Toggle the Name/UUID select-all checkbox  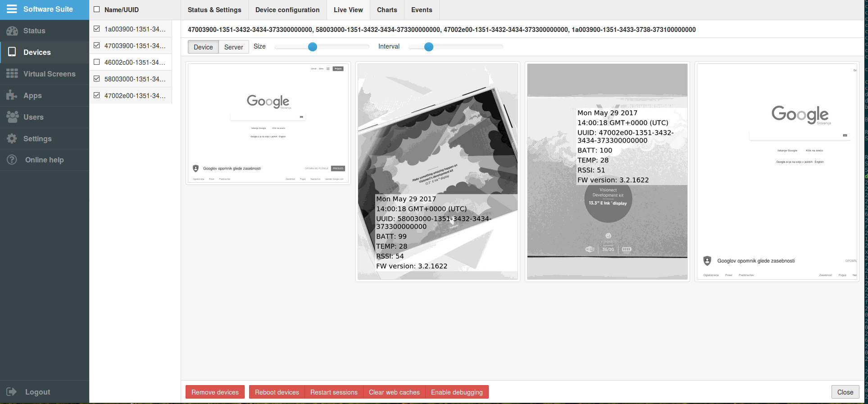click(x=96, y=9)
